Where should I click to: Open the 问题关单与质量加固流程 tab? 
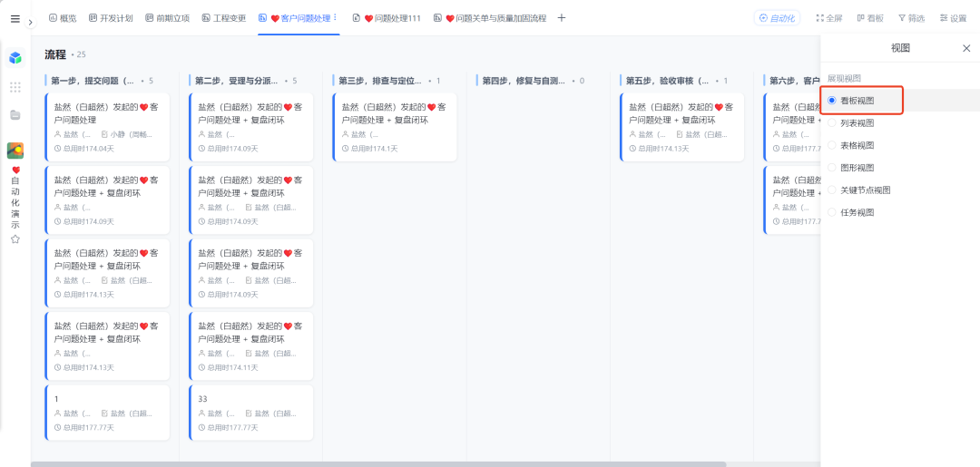[x=490, y=18]
